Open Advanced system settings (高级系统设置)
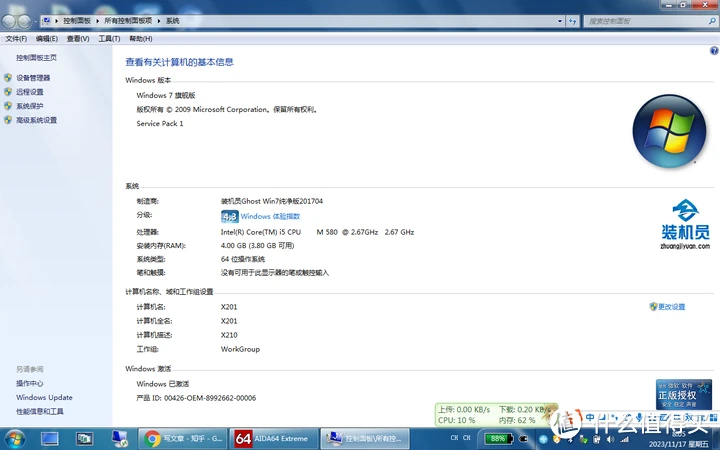This screenshot has height=450, width=720. point(36,120)
